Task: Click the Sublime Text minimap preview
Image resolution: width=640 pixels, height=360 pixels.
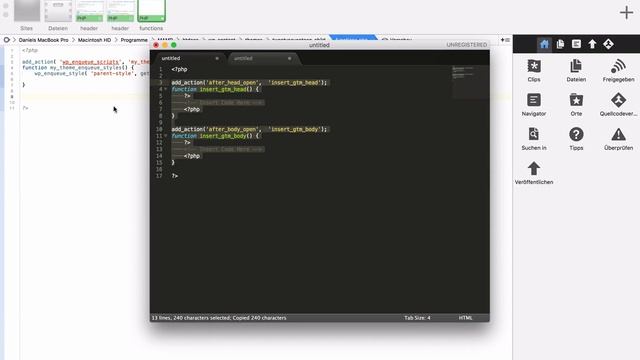Action: click(x=469, y=82)
